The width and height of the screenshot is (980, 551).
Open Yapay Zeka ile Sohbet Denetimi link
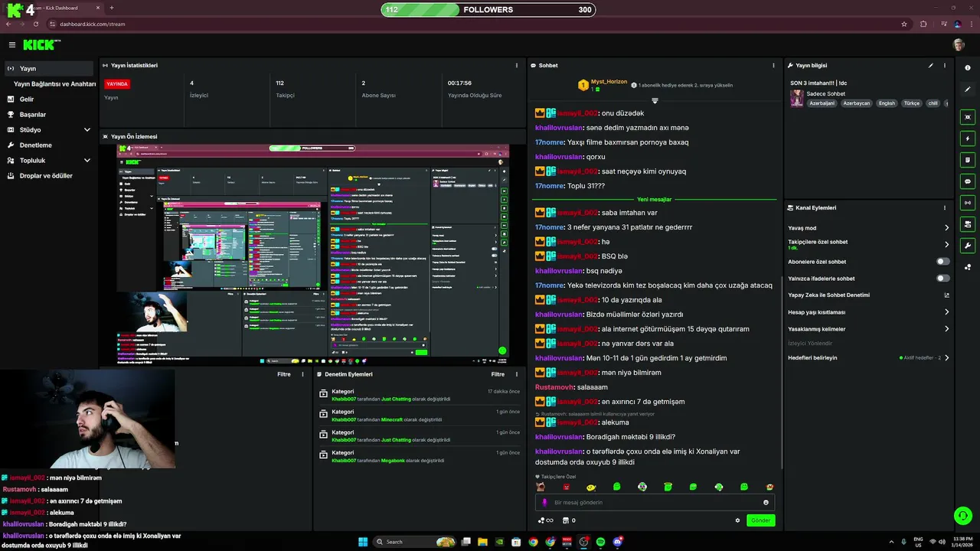coord(868,295)
